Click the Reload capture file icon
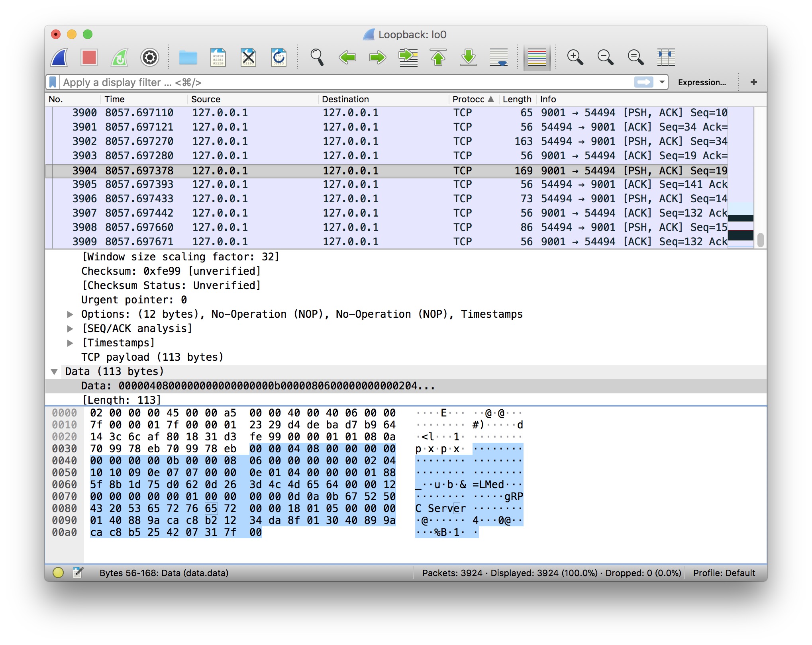 [279, 58]
